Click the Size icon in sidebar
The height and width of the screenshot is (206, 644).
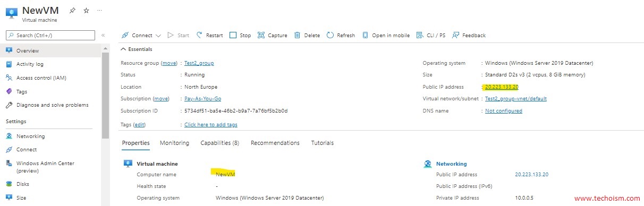click(x=9, y=198)
